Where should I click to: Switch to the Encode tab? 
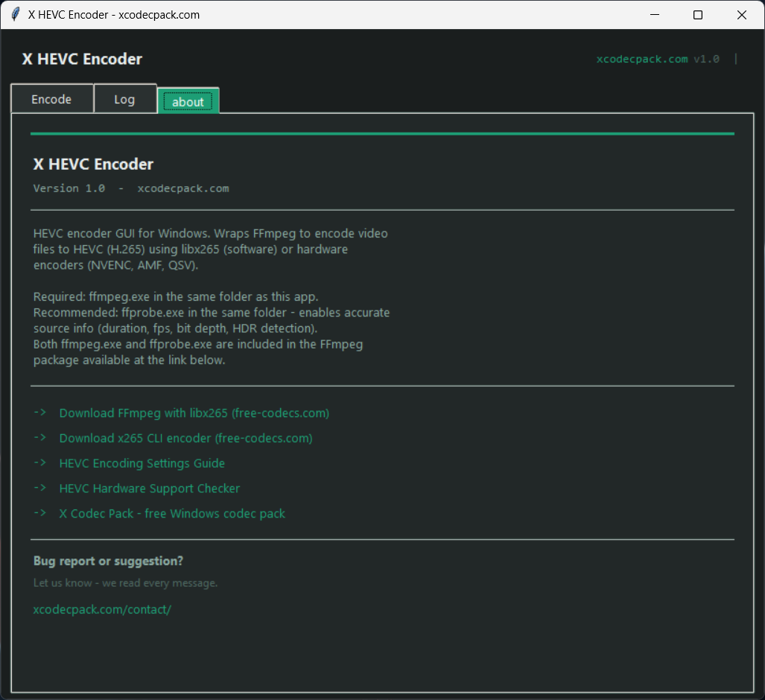pos(51,99)
